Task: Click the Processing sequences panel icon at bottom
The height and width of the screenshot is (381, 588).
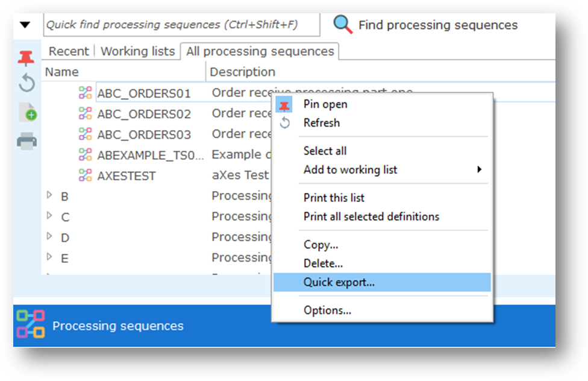Action: [31, 325]
